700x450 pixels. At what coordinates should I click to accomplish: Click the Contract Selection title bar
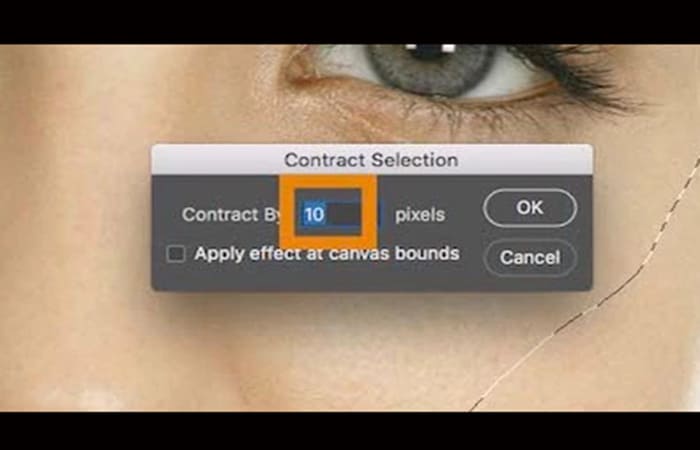pos(372,160)
